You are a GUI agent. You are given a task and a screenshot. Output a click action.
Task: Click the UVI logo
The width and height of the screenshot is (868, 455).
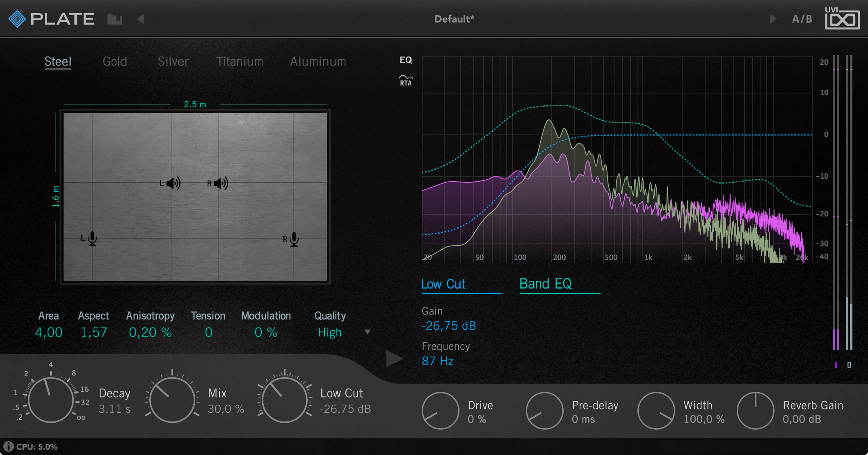click(x=843, y=18)
